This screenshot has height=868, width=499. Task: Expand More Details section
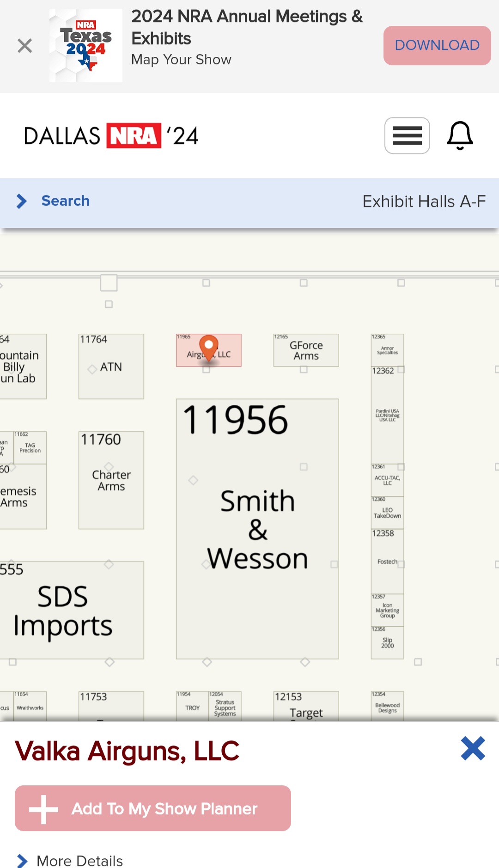pyautogui.click(x=70, y=861)
